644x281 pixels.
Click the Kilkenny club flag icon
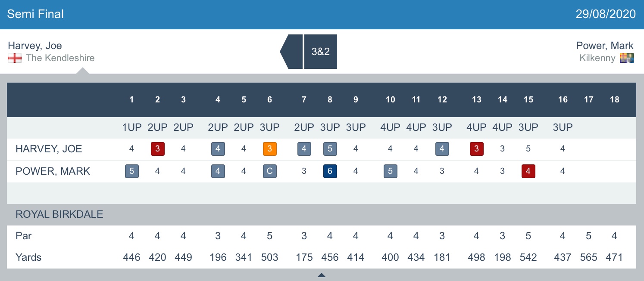[x=626, y=58]
